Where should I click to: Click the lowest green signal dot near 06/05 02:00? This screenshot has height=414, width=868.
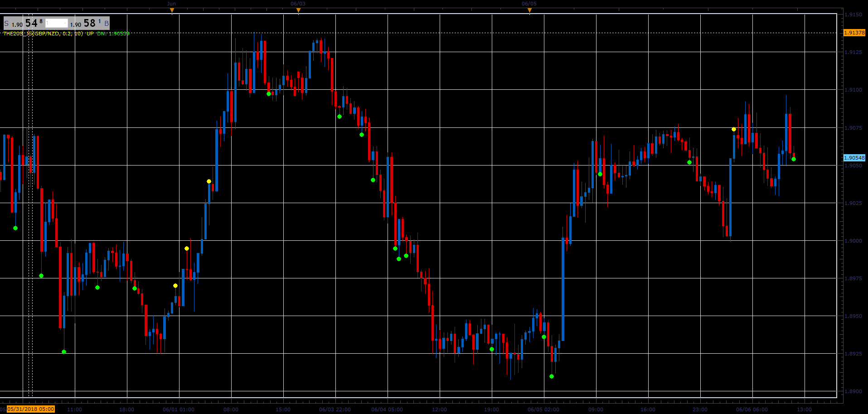[x=552, y=376]
